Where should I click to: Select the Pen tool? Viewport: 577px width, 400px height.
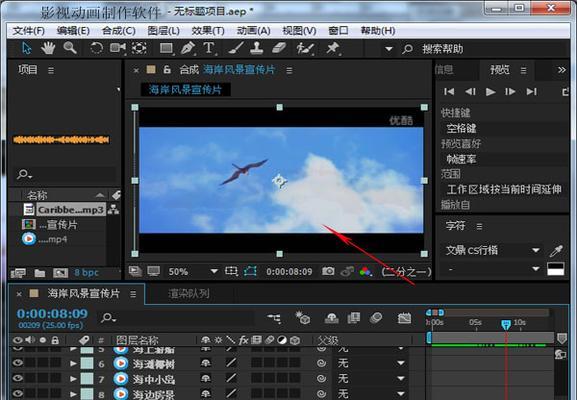(188, 48)
